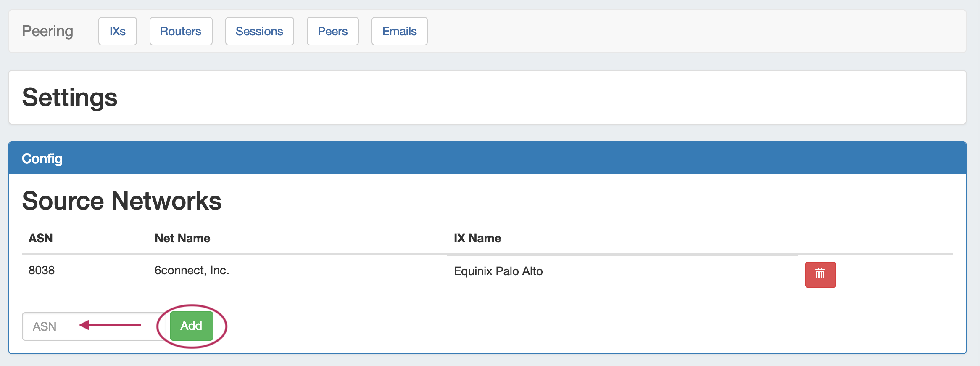The image size is (980, 366).
Task: Click the Settings page heading
Action: [x=70, y=97]
